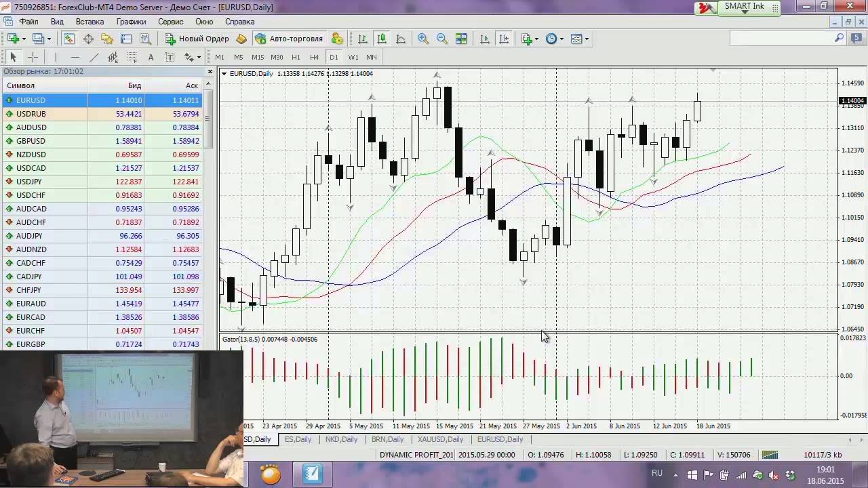Open the Strategy Tester icon

[x=144, y=39]
